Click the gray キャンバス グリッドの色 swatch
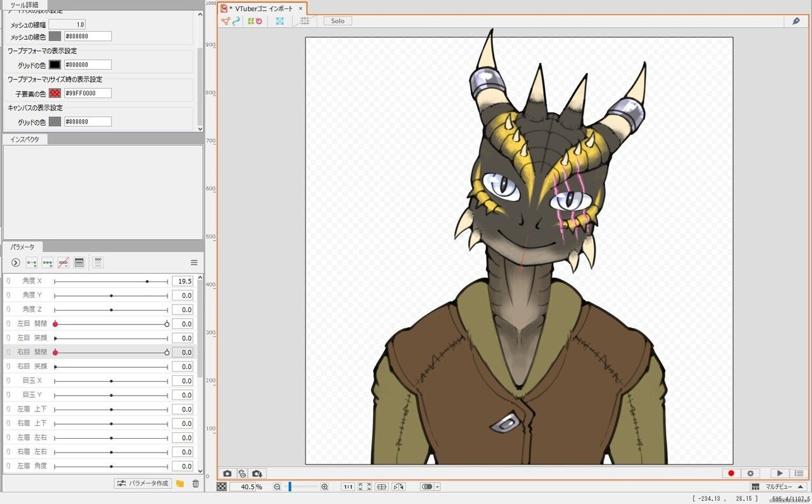The width and height of the screenshot is (812, 504). [55, 122]
